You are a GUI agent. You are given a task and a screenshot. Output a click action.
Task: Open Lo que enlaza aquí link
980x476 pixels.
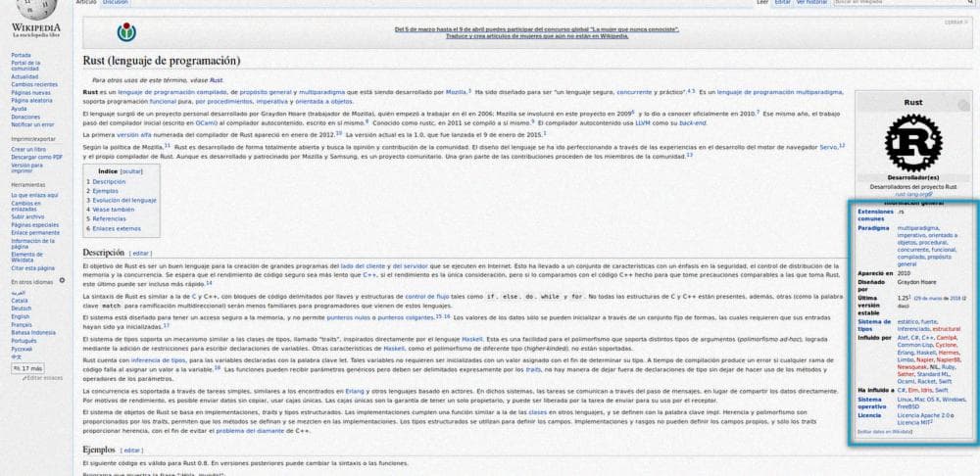[x=34, y=196]
